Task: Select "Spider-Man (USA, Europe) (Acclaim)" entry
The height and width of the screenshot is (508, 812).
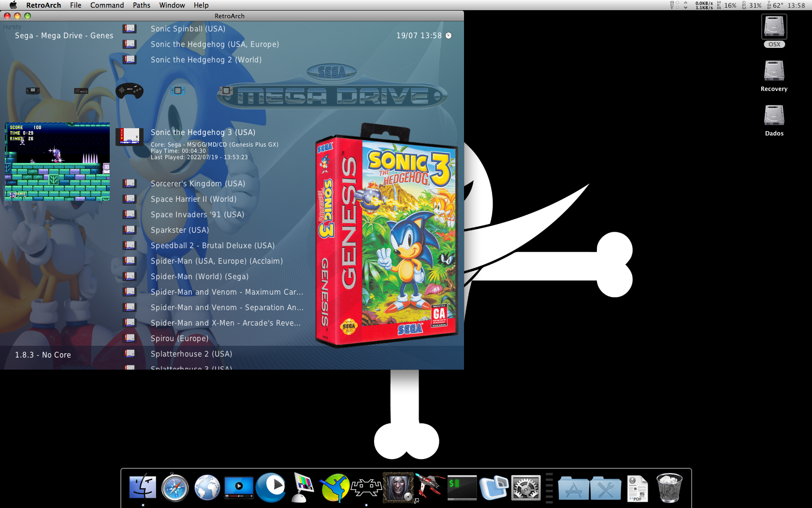Action: [x=217, y=261]
